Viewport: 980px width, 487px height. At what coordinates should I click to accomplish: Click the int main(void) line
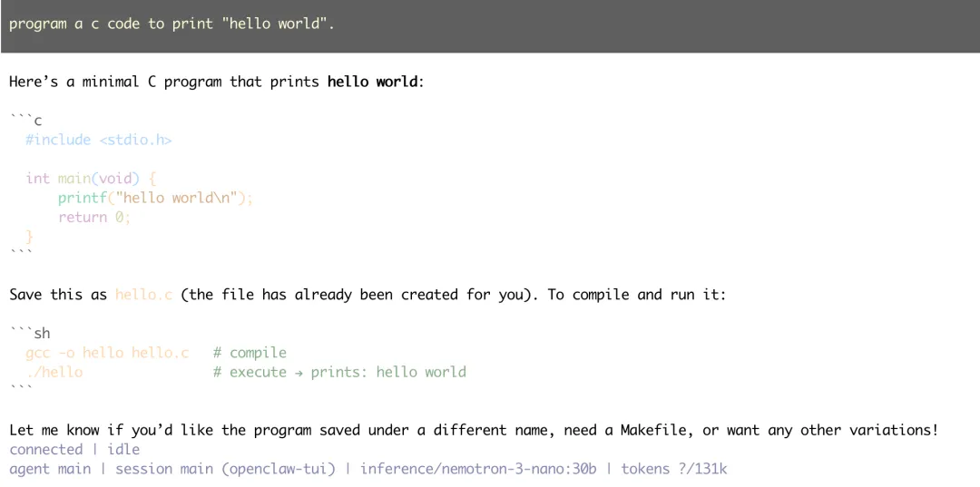91,179
